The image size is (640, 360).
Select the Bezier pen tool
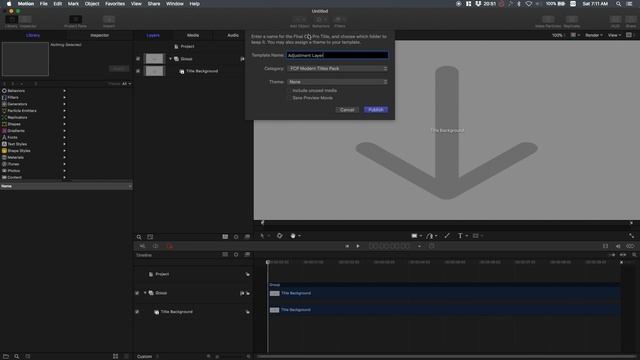point(430,236)
